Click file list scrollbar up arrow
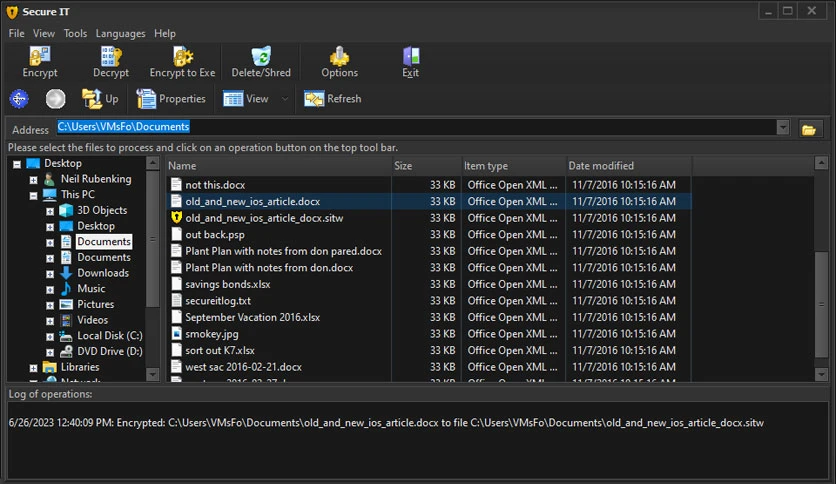 tap(822, 164)
